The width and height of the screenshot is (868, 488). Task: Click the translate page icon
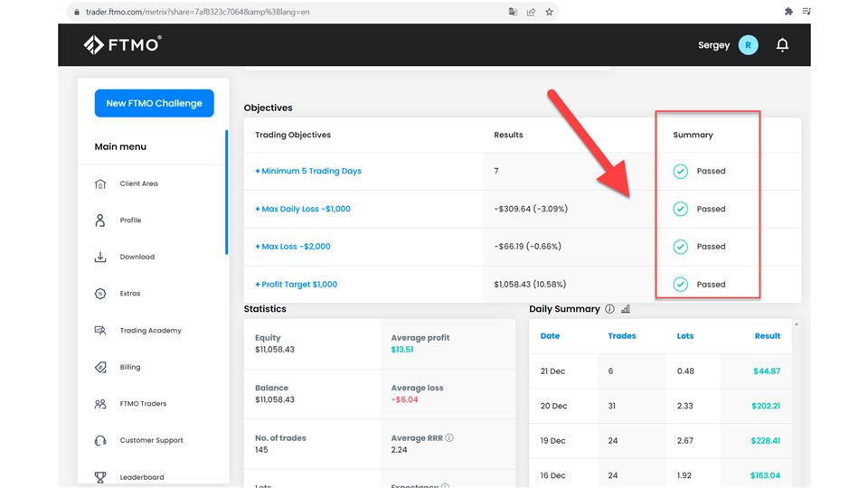tap(513, 12)
